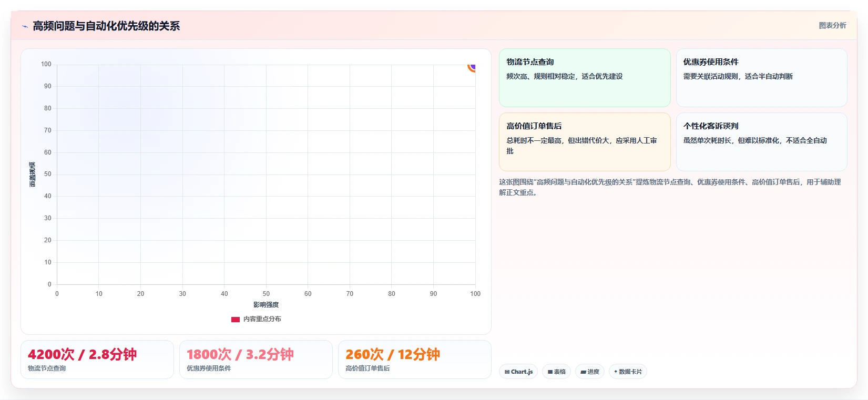Click the 影响强度 x-axis label
This screenshot has width=868, height=400.
click(266, 305)
